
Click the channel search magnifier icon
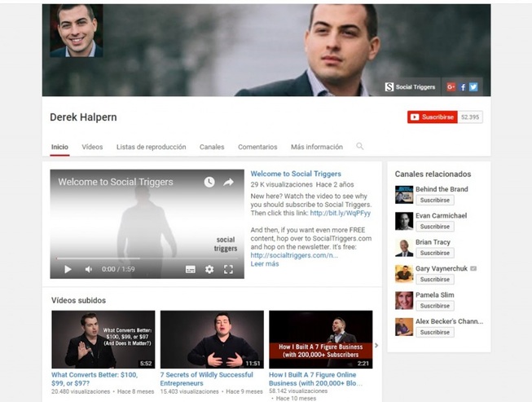tap(359, 146)
